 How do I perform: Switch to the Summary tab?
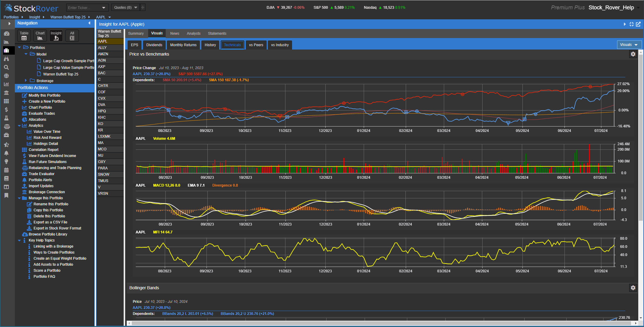click(x=136, y=34)
